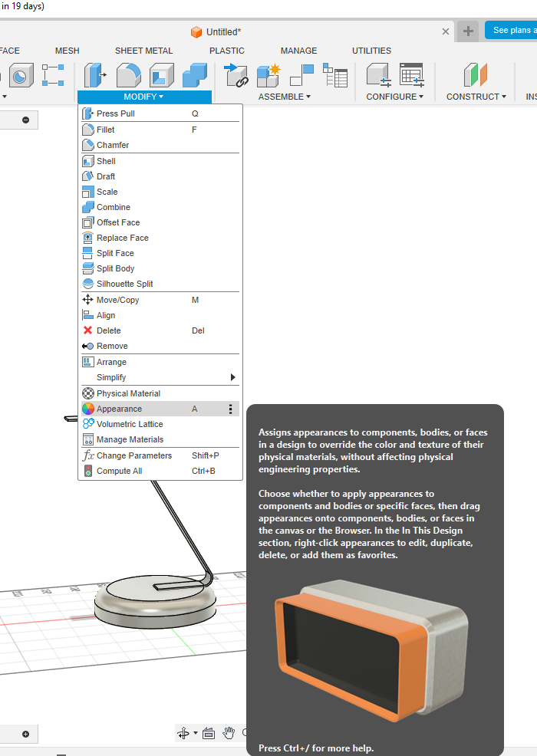Click the Joint toolbar icon
The image size is (537, 756).
[x=302, y=75]
